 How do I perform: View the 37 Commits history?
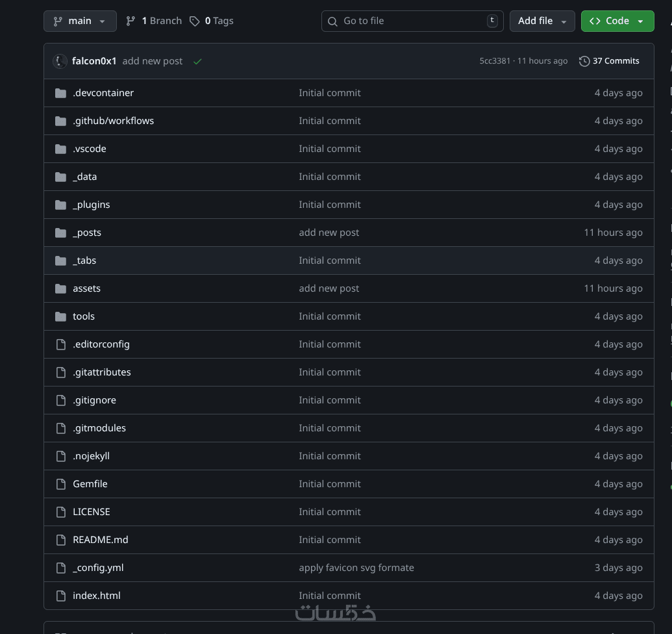coord(609,61)
